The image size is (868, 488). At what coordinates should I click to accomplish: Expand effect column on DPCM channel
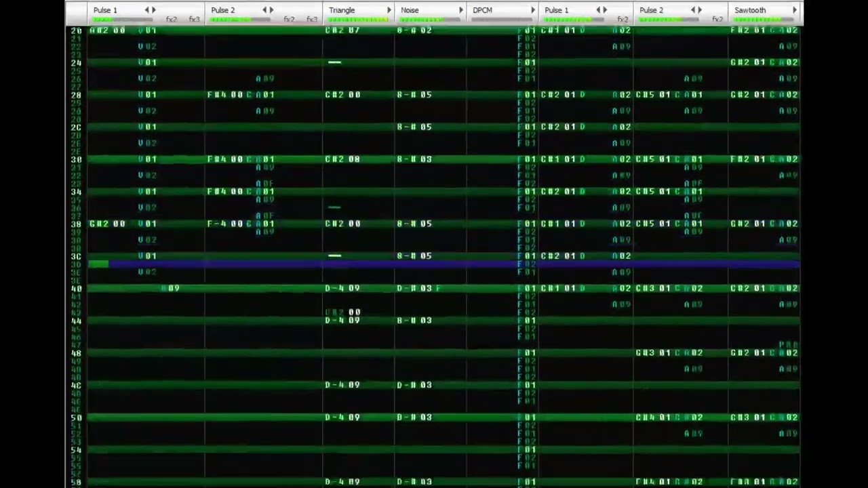coord(533,10)
